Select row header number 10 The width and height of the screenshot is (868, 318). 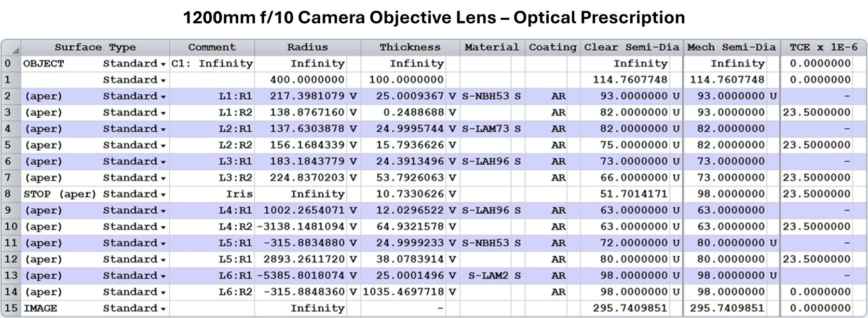pos(11,226)
